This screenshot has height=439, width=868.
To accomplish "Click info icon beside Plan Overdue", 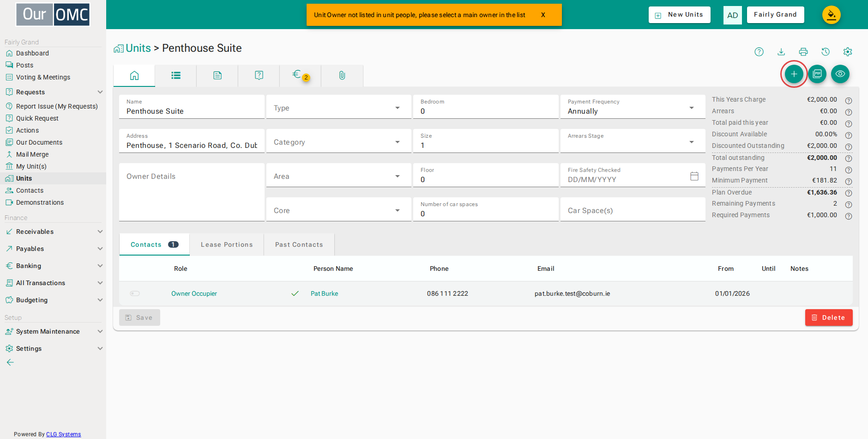I will coord(849,193).
